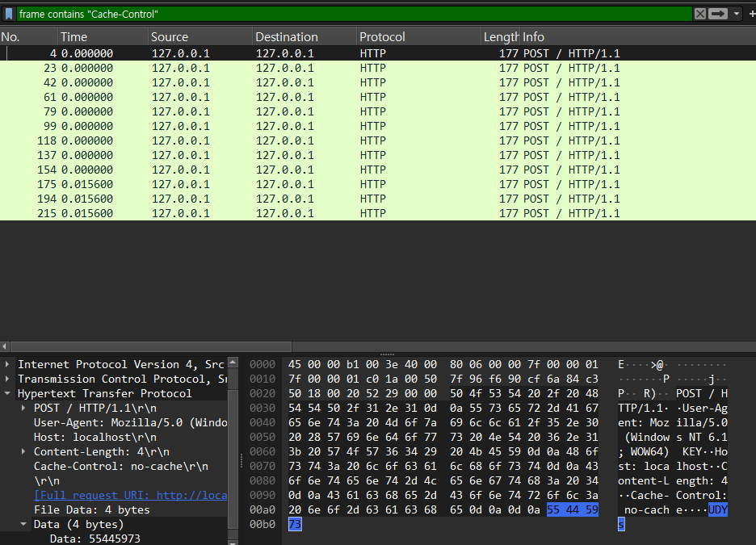Image resolution: width=756 pixels, height=545 pixels.
Task: Sort by the Source column header
Action: (200, 36)
